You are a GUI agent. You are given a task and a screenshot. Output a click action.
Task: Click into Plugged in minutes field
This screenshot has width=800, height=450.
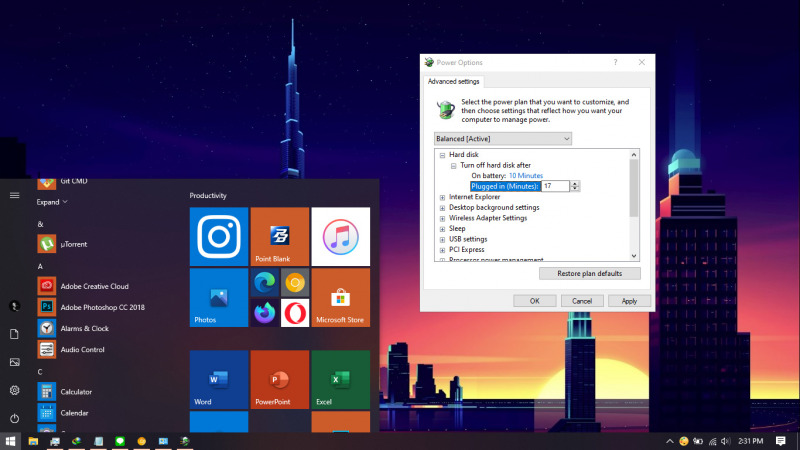tap(555, 186)
